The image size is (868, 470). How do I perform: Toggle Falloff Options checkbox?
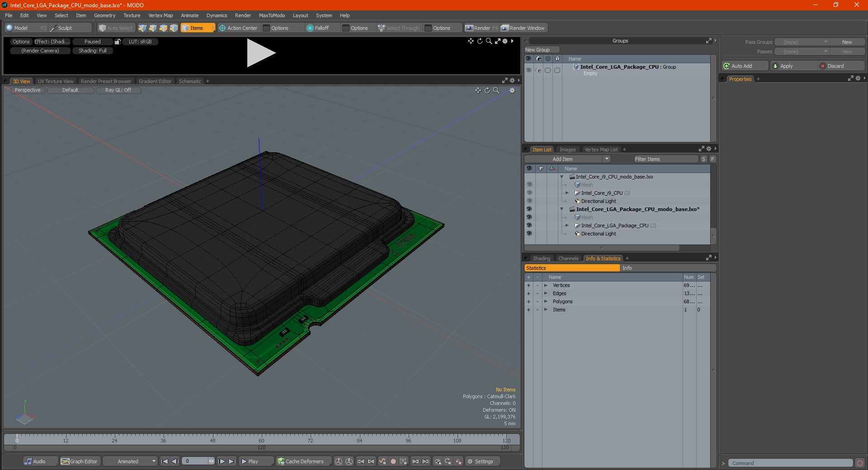tap(346, 28)
